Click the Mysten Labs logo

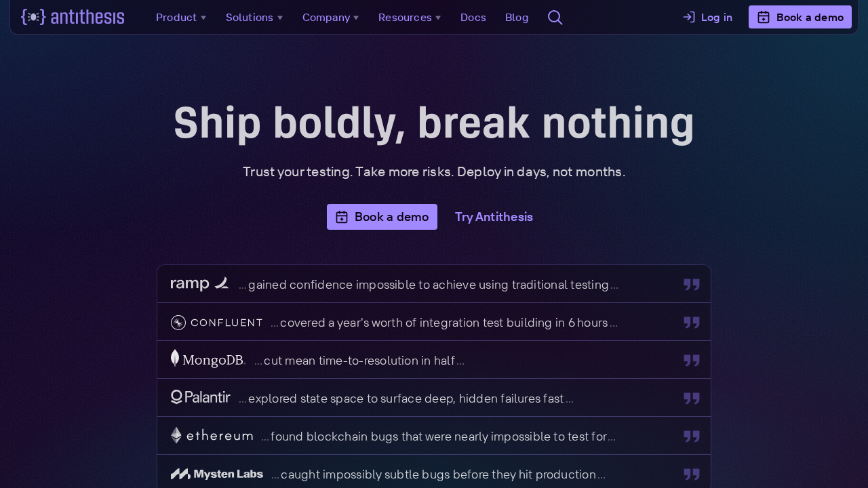[217, 473]
